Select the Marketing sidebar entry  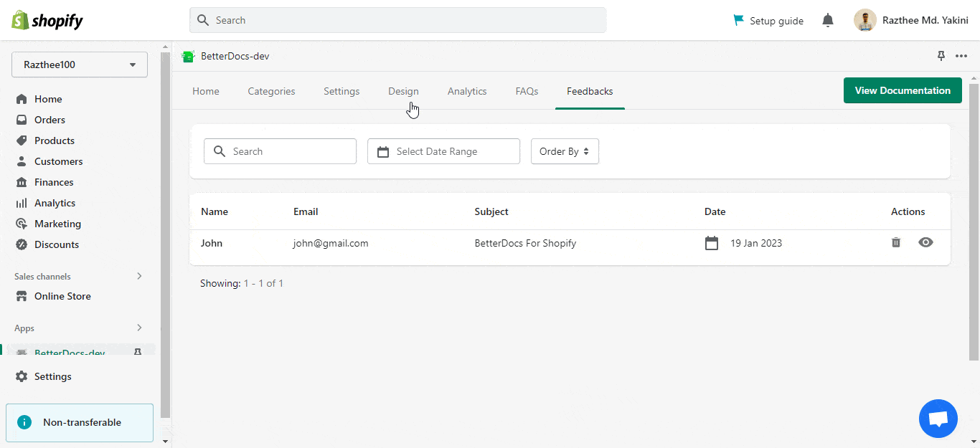(x=56, y=223)
